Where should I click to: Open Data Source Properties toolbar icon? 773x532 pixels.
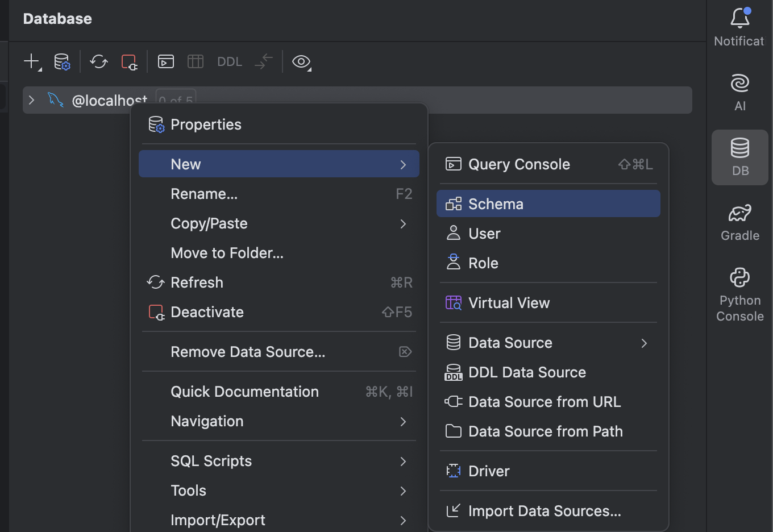tap(62, 61)
